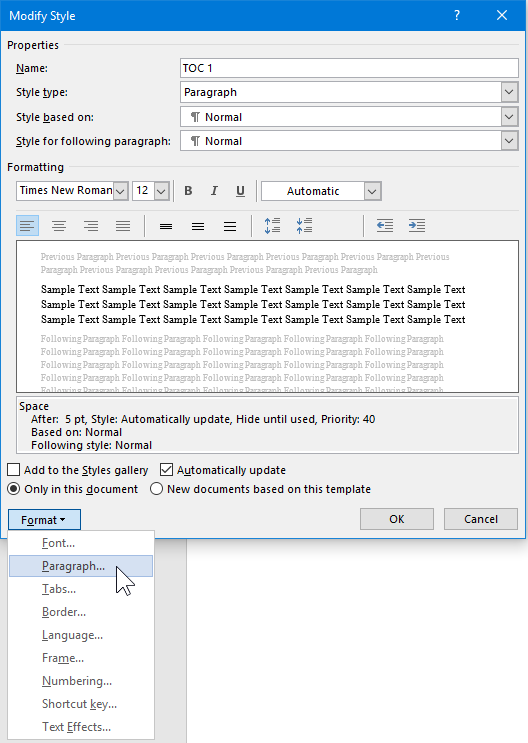Select Align Left paragraph icon

point(27,226)
